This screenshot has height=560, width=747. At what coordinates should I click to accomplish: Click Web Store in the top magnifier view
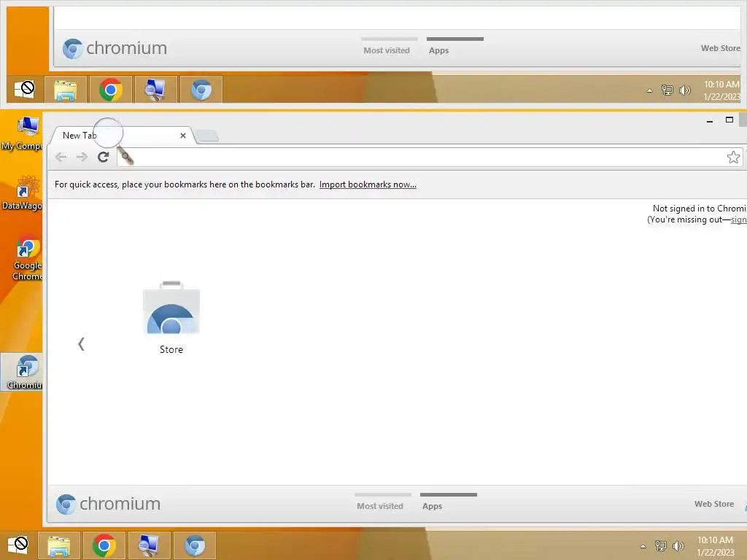(x=720, y=48)
